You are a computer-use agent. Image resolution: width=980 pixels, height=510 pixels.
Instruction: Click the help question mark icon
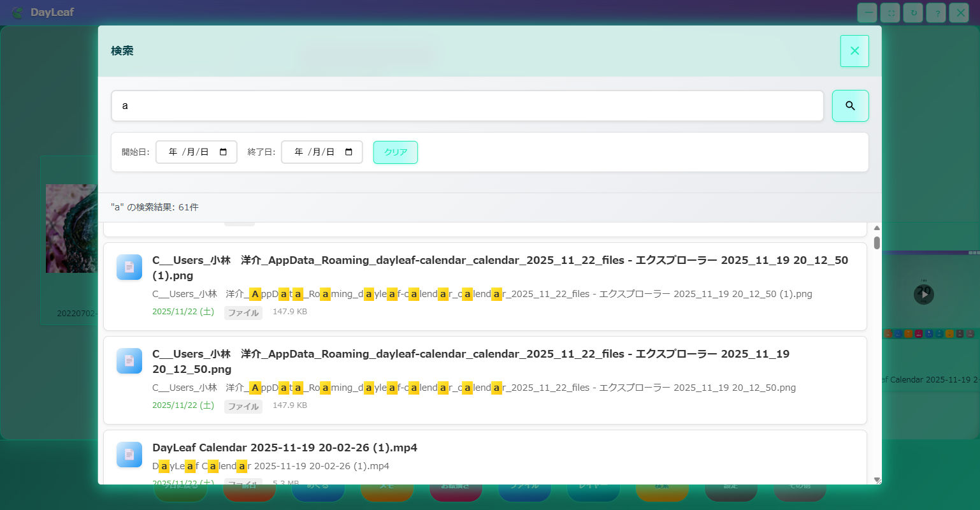(x=936, y=13)
